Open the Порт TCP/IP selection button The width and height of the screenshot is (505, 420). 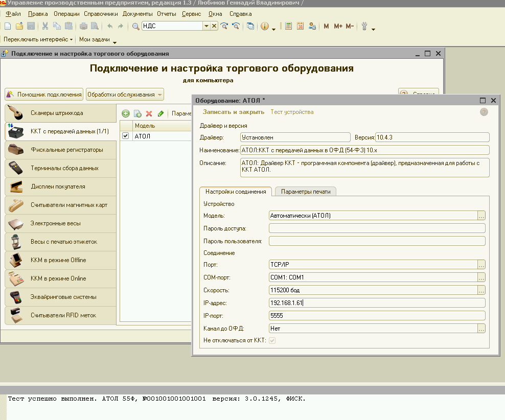tap(481, 265)
